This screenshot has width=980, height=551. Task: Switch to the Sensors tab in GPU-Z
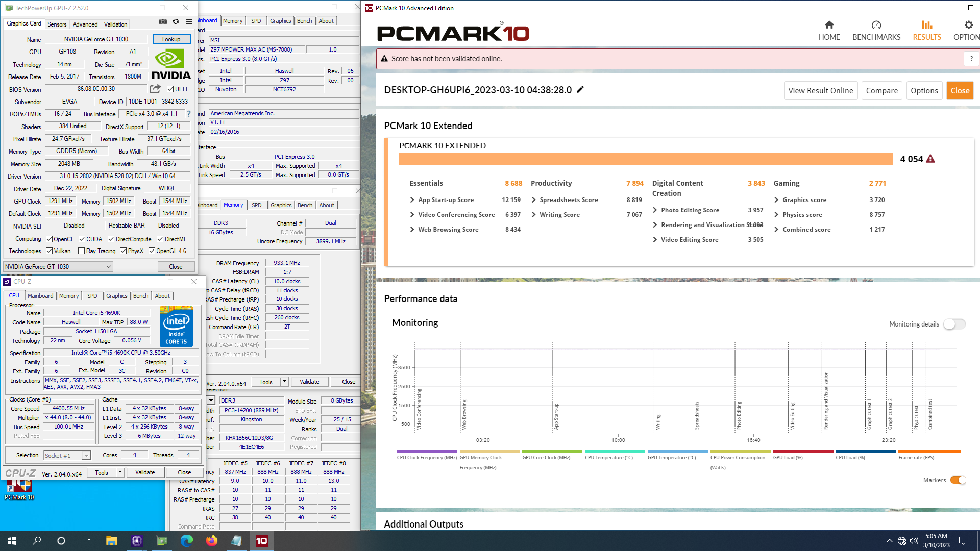pyautogui.click(x=57, y=24)
